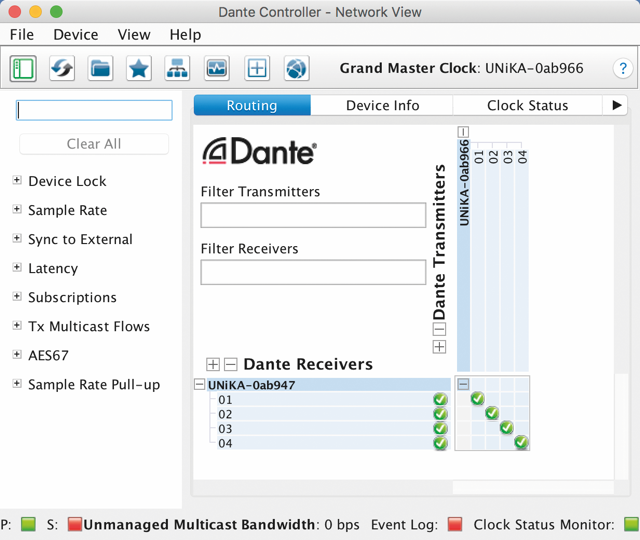Click receiver channel 04 status checkmark
640x540 pixels.
pos(440,443)
